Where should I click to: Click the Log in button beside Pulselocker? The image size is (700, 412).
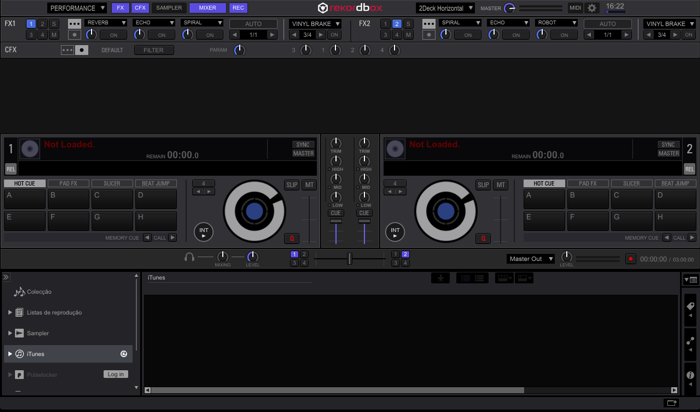click(x=116, y=375)
